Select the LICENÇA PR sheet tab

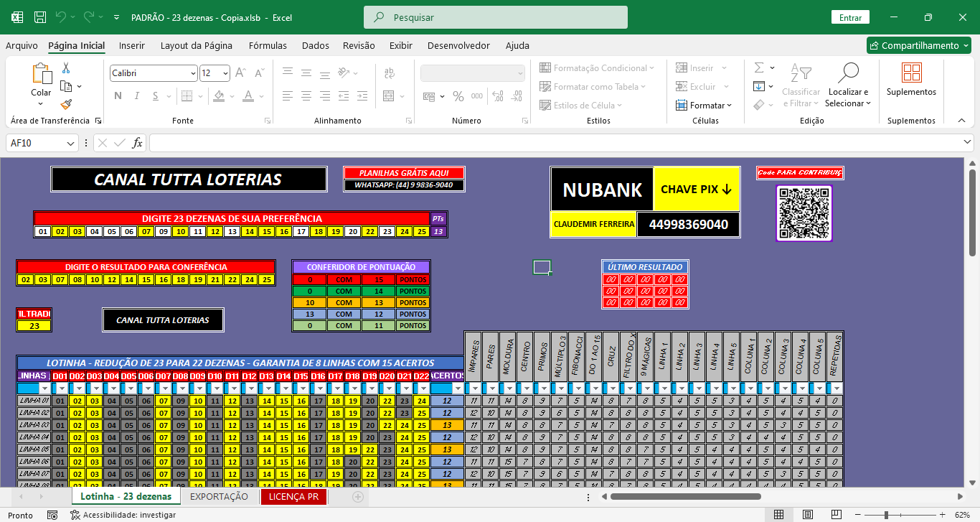pos(293,496)
